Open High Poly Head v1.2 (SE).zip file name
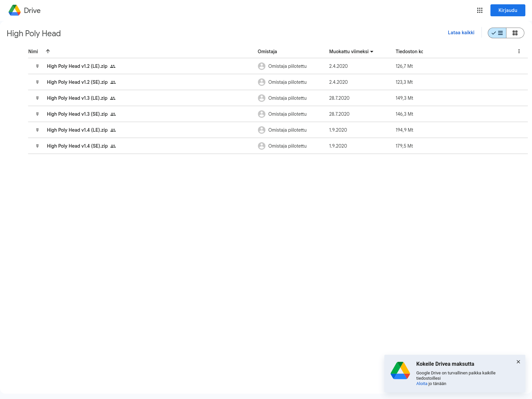Screen dimensions: 532x399 [77, 82]
